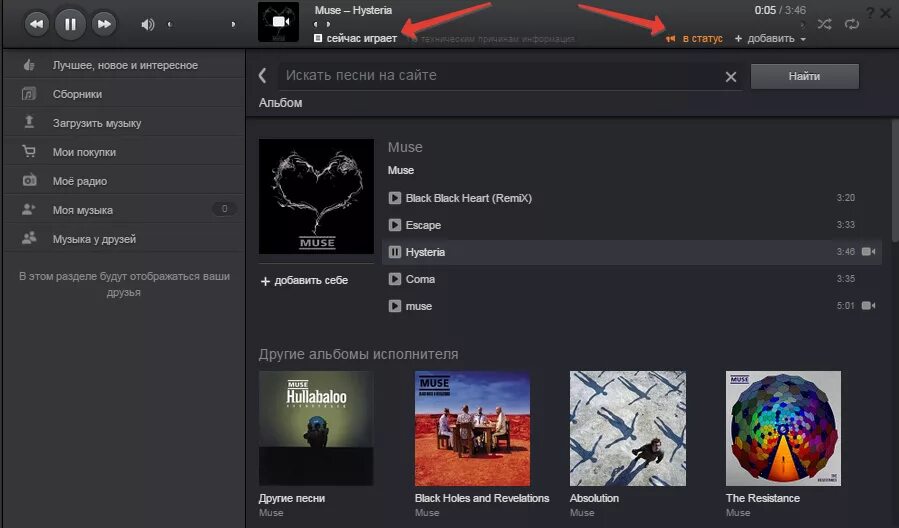899x528 pixels.
Task: Click the upload arrow icon
Action: click(x=29, y=122)
